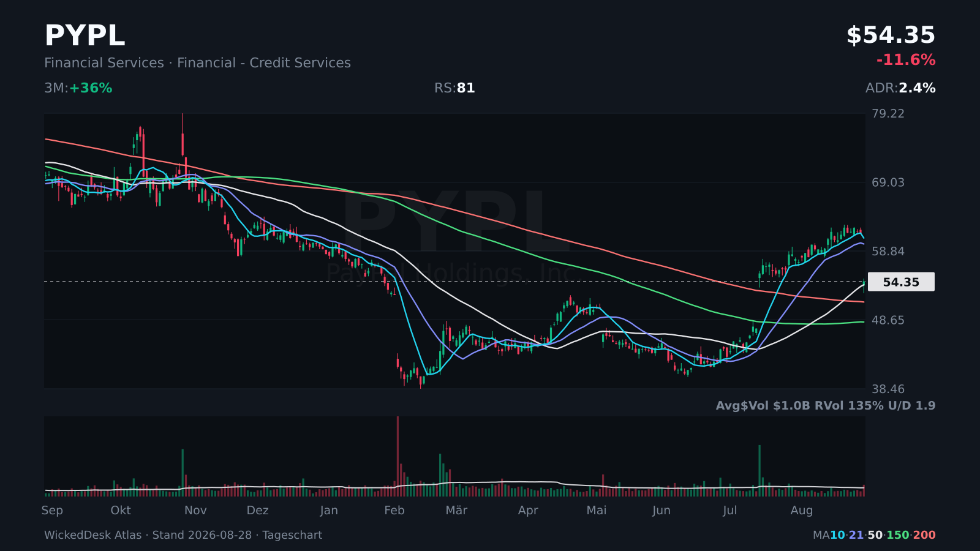980x551 pixels.
Task: Click the -11.6% daily change value
Action: (x=906, y=60)
